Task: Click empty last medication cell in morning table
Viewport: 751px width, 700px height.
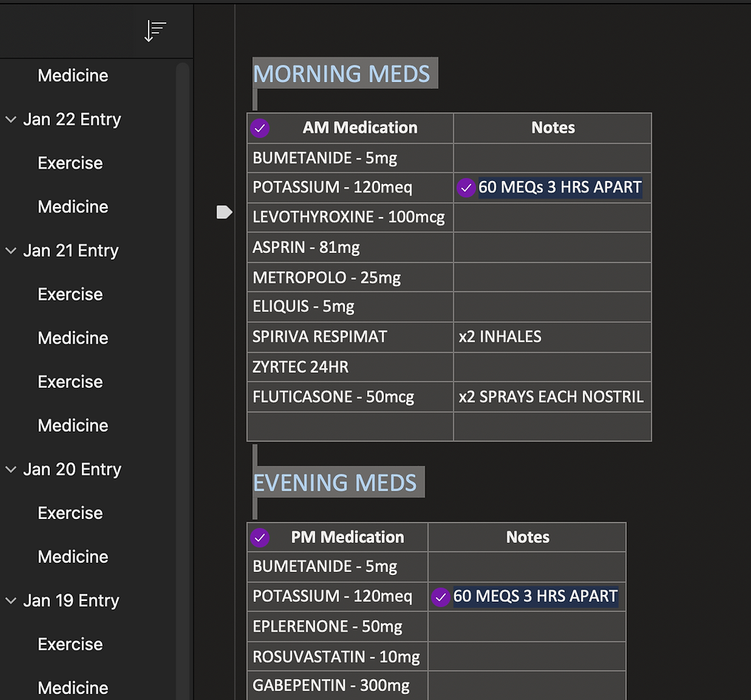Action: point(350,426)
